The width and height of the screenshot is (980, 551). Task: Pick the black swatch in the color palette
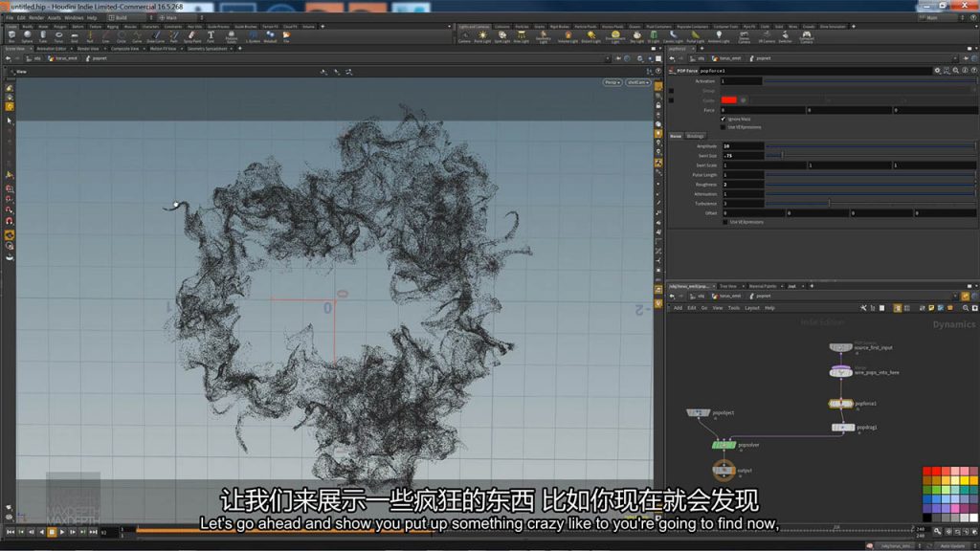point(926,518)
